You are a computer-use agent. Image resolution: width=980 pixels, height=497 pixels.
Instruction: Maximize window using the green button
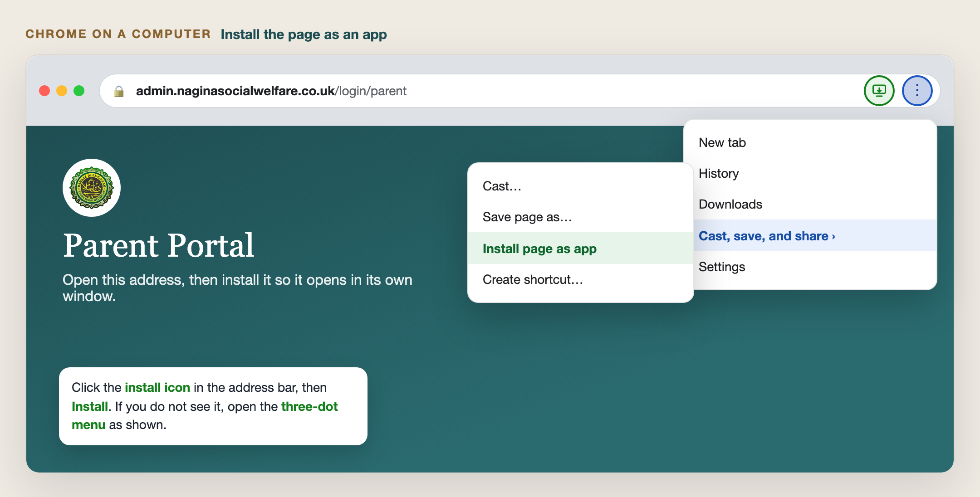pos(79,91)
